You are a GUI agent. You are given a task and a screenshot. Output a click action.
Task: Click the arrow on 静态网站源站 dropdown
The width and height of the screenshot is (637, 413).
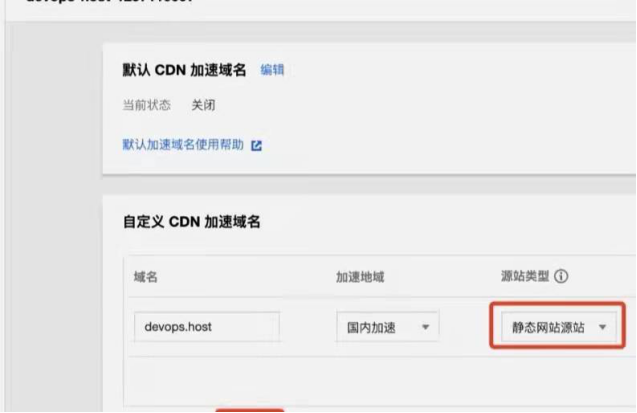click(602, 327)
